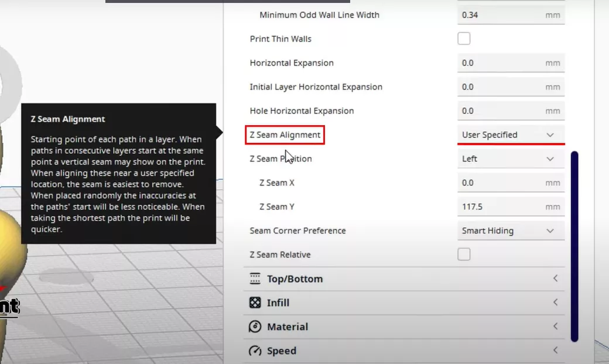The image size is (609, 364).
Task: Toggle the Z Seam Relative checkbox
Action: point(464,255)
